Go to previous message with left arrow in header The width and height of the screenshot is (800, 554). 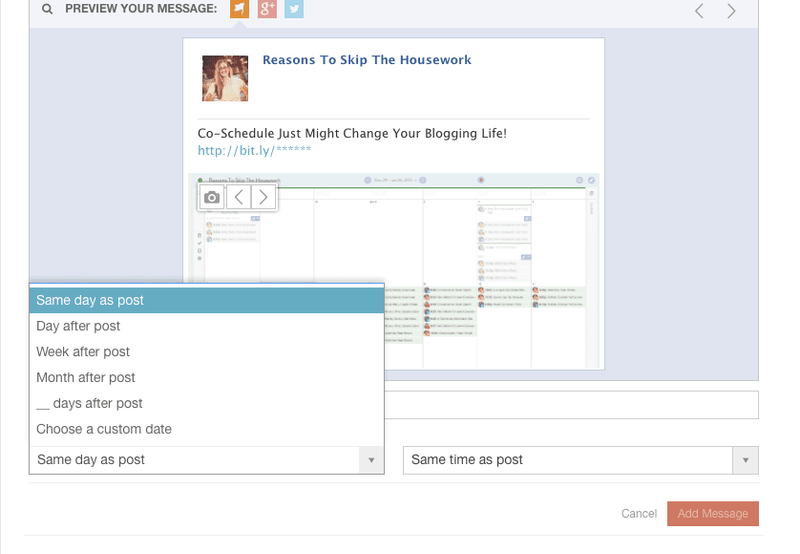pos(699,11)
